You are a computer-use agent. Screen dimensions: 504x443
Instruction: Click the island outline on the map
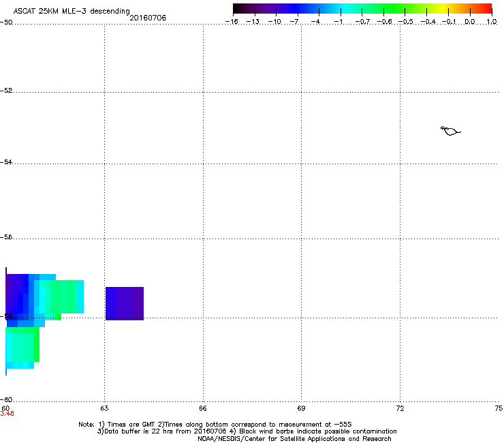pos(450,131)
